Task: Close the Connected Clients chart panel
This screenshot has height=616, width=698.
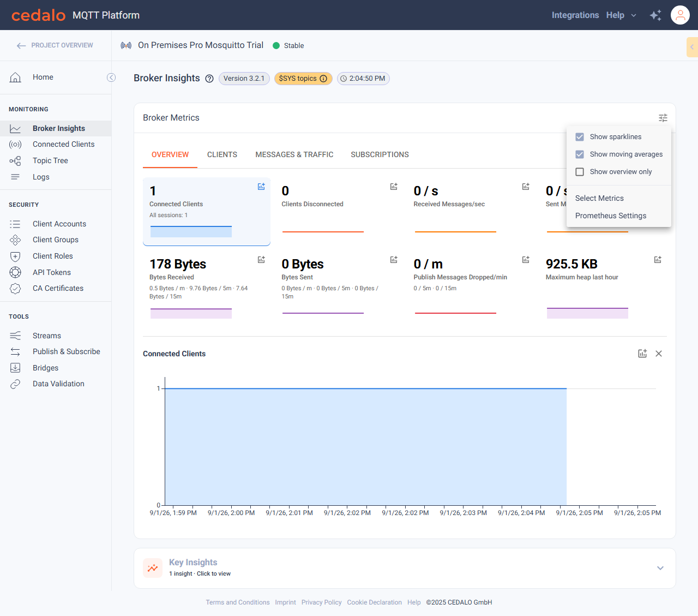Action: click(x=659, y=354)
